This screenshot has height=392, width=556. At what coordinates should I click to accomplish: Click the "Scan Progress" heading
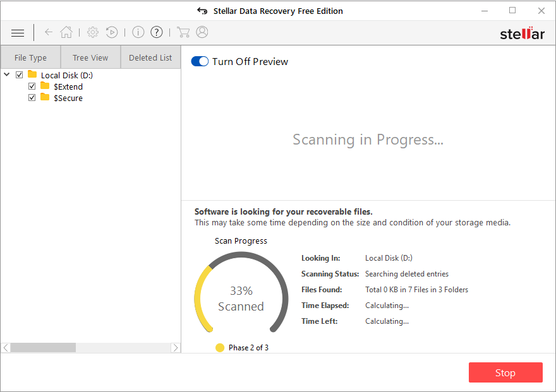point(241,241)
